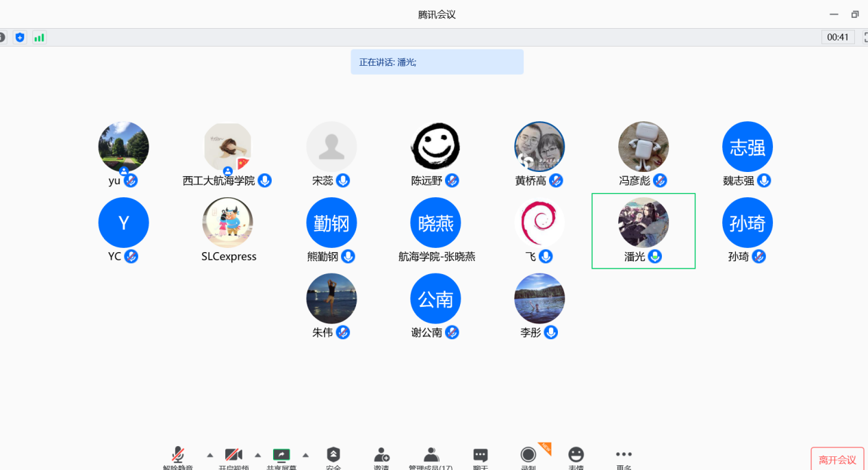Select the blue 孙琦 avatar
868x470 pixels.
pos(748,223)
